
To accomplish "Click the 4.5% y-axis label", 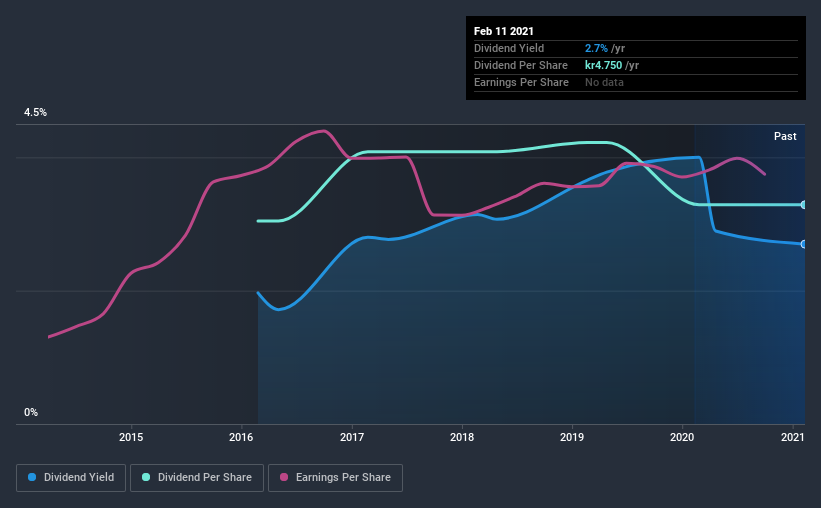I will 35,113.
